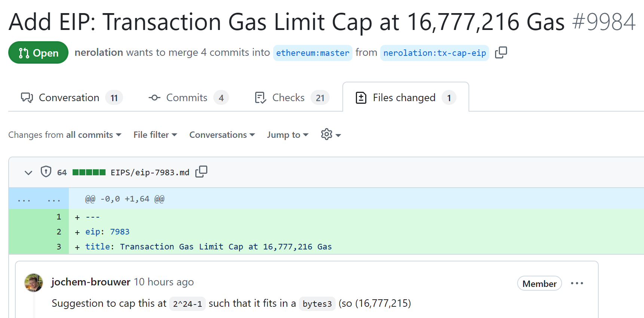Open the nerolation:tx-cap-eip branch link
The width and height of the screenshot is (644, 318).
point(434,53)
